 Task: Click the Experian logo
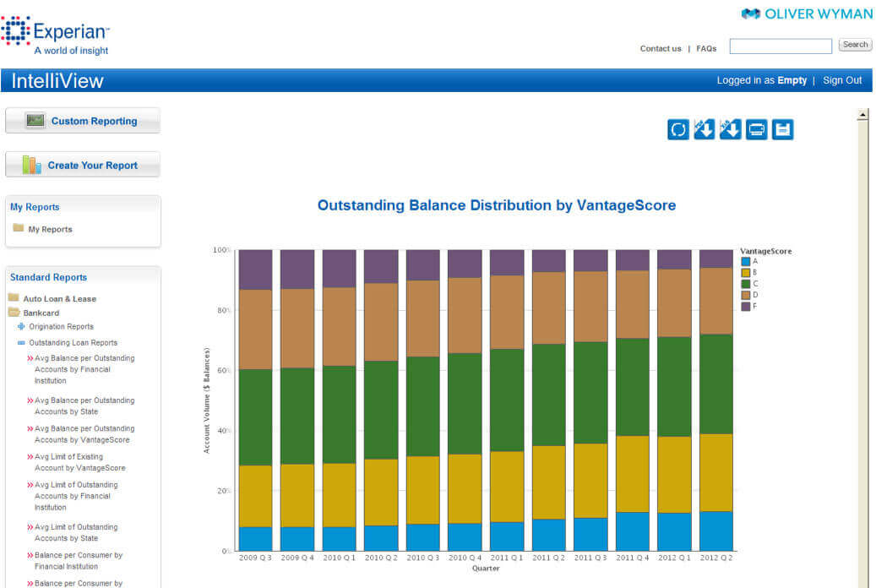click(57, 35)
